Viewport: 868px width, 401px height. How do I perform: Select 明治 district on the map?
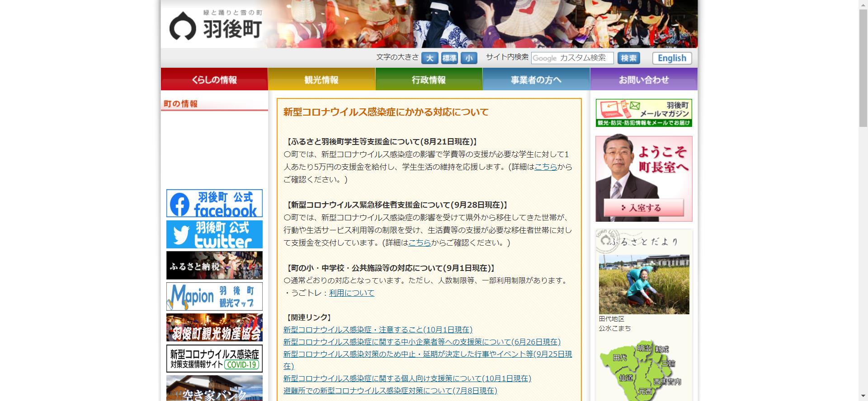tap(644, 348)
